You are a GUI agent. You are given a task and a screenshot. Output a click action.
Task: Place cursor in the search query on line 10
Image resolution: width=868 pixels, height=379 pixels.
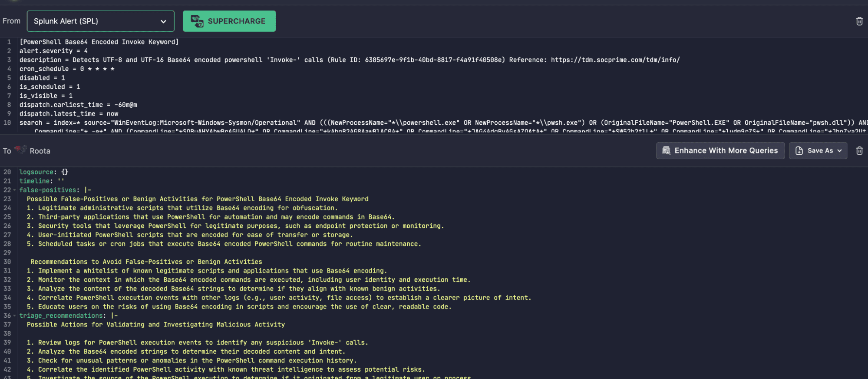pyautogui.click(x=261, y=123)
